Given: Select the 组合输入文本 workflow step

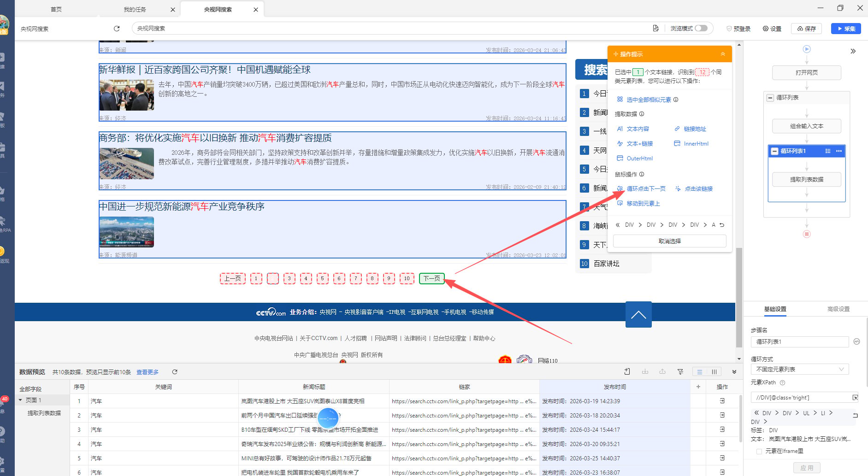Looking at the screenshot, I should 807,126.
